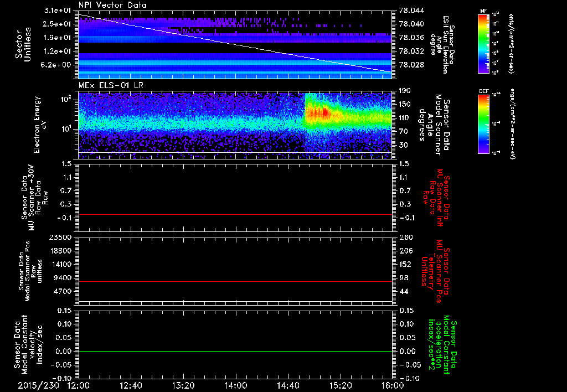Click the 14:40 time axis label
Image resolution: width=567 pixels, height=392 pixels.
(288, 385)
